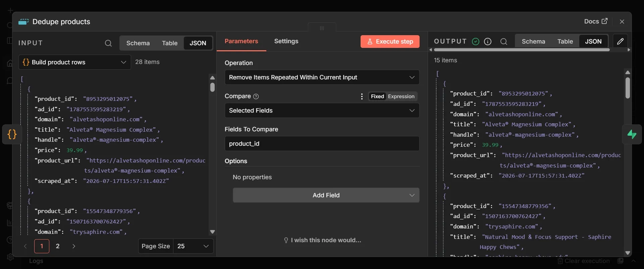This screenshot has height=269, width=644.
Task: Go to input page 1
Action: pyautogui.click(x=42, y=246)
